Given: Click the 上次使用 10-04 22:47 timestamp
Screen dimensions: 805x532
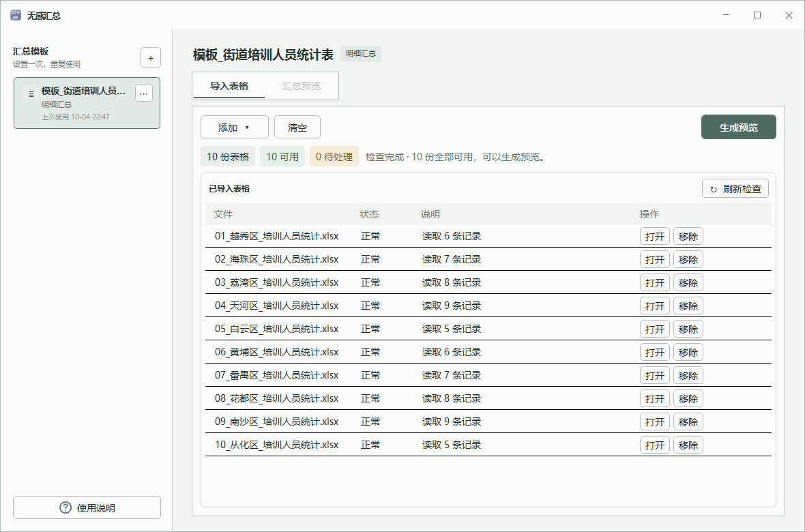Looking at the screenshot, I should point(76,117).
